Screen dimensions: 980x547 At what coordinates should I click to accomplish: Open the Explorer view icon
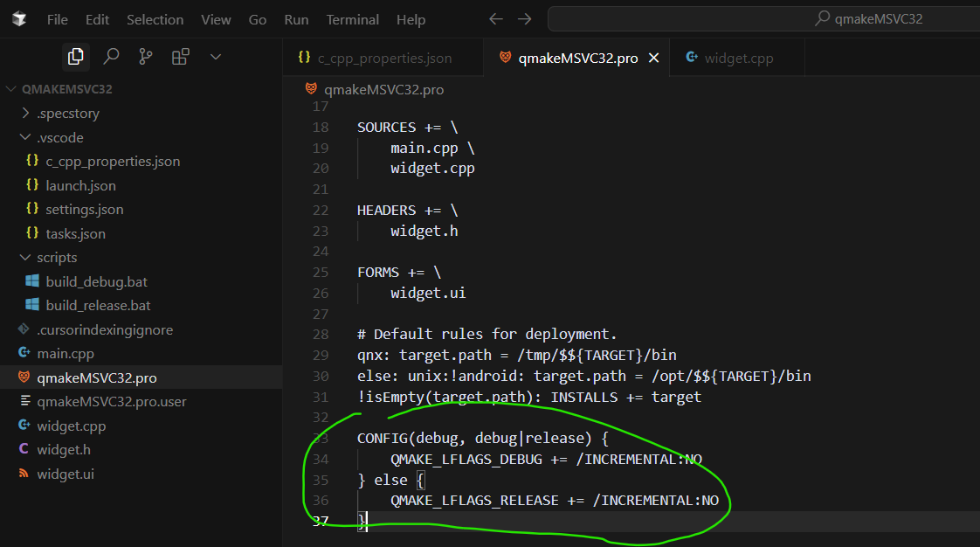[x=76, y=56]
